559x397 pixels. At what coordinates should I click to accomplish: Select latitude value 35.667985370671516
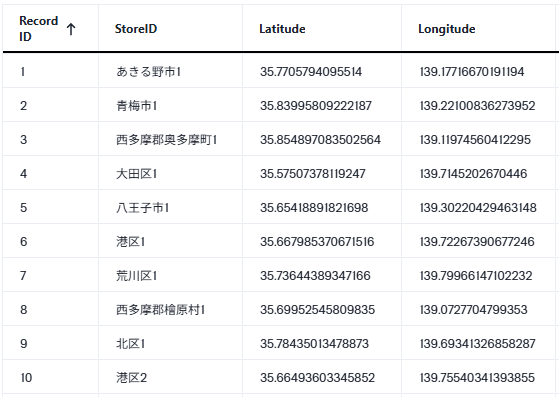click(317, 242)
